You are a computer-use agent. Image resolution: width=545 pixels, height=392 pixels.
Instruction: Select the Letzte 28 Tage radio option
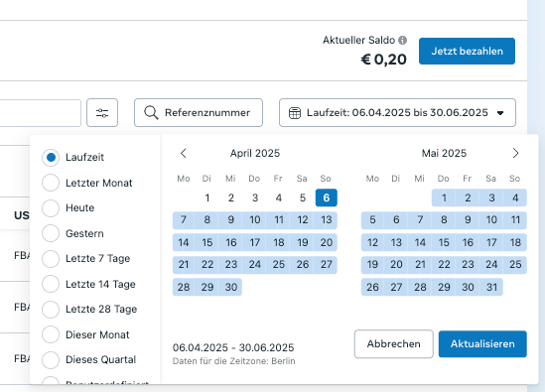pyautogui.click(x=51, y=310)
